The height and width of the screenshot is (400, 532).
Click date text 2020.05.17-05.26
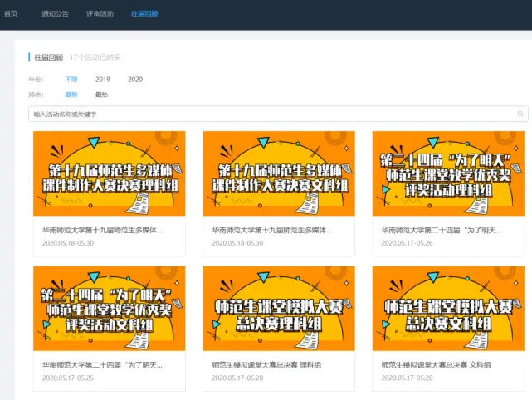(408, 243)
